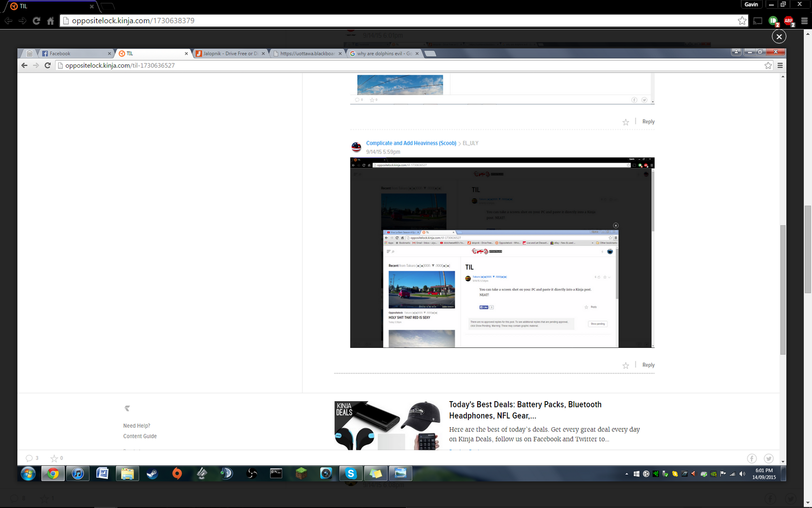Open iTunes from the pictured taskbar
The height and width of the screenshot is (508, 812).
78,474
